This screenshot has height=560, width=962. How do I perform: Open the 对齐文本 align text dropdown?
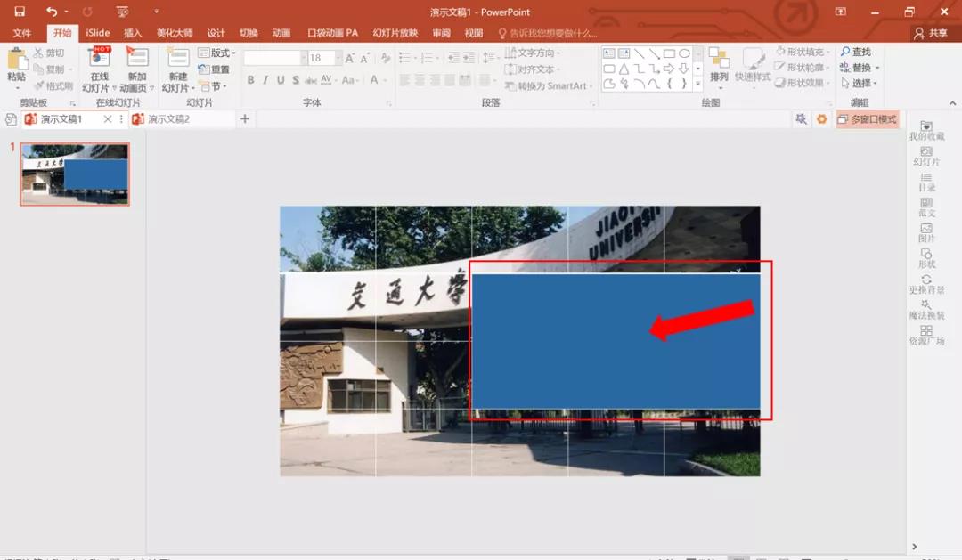[x=531, y=69]
